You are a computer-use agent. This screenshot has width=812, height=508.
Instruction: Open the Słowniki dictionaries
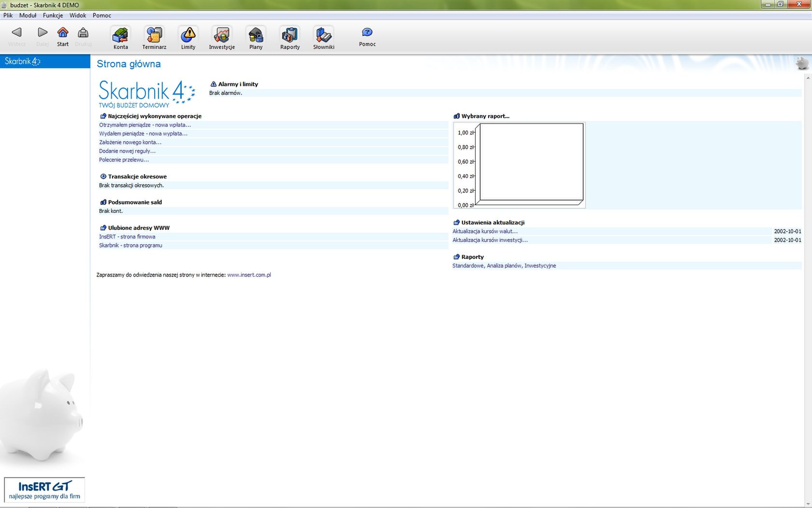coord(324,38)
